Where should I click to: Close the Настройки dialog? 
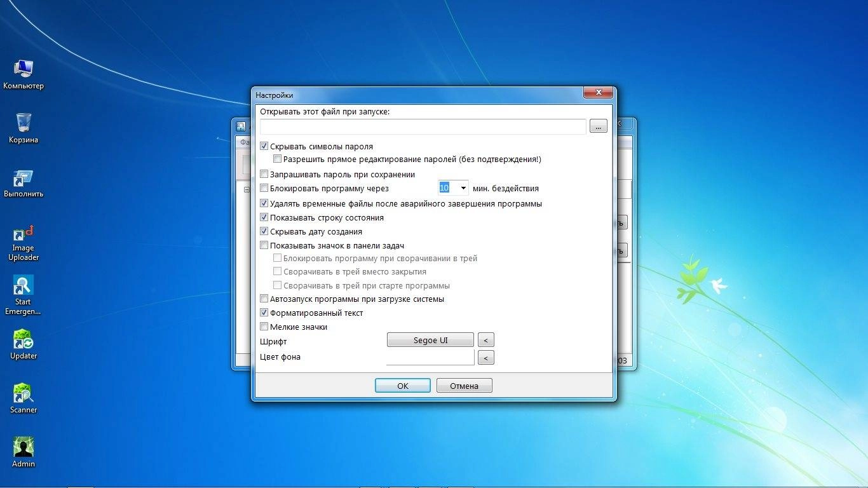pyautogui.click(x=598, y=93)
